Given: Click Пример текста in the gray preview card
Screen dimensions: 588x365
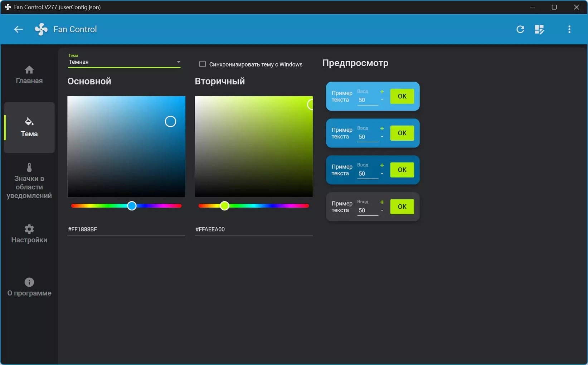Looking at the screenshot, I should click(342, 207).
